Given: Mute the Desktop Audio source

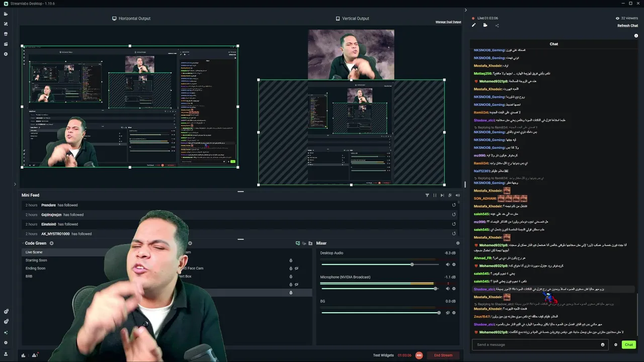Looking at the screenshot, I should pos(447,264).
